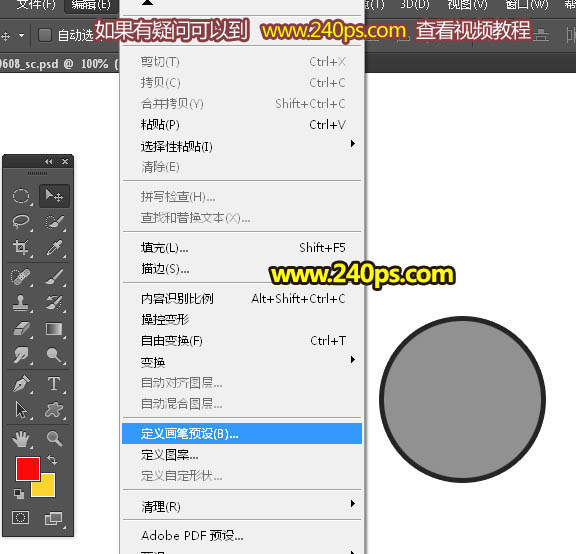Select the Hand tool
The height and width of the screenshot is (554, 576).
pyautogui.click(x=21, y=439)
